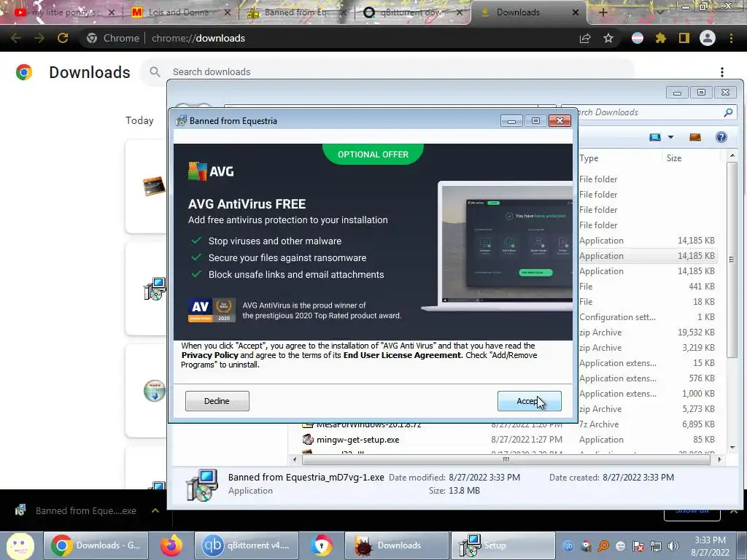Click the installer file thumbnail on Chrome Downloads page
Screen dimensions: 747x560
pos(155,289)
